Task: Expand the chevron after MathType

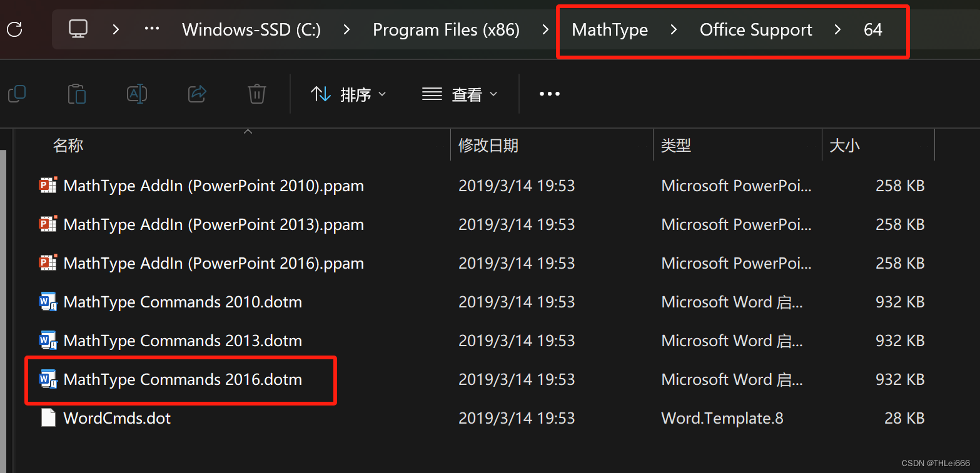Action: [674, 29]
